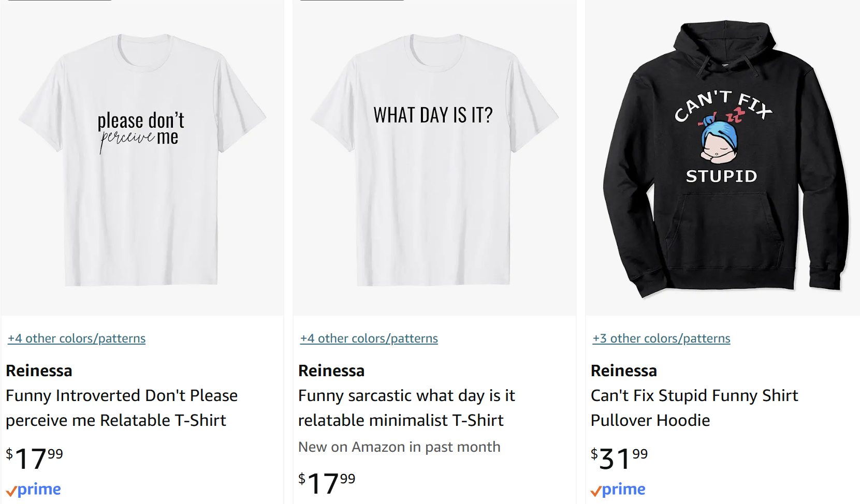
Task: Click Prime badge under the hoodie price
Action: point(618,490)
